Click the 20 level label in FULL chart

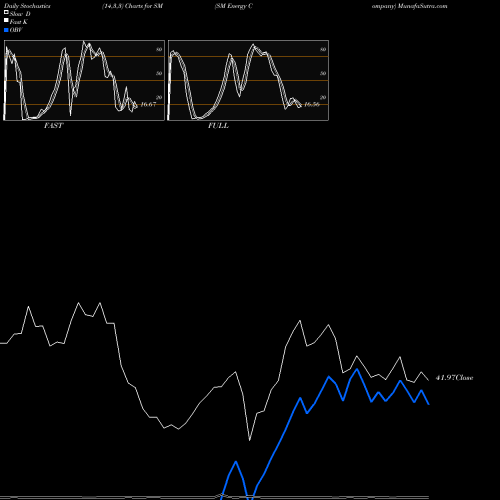[323, 97]
